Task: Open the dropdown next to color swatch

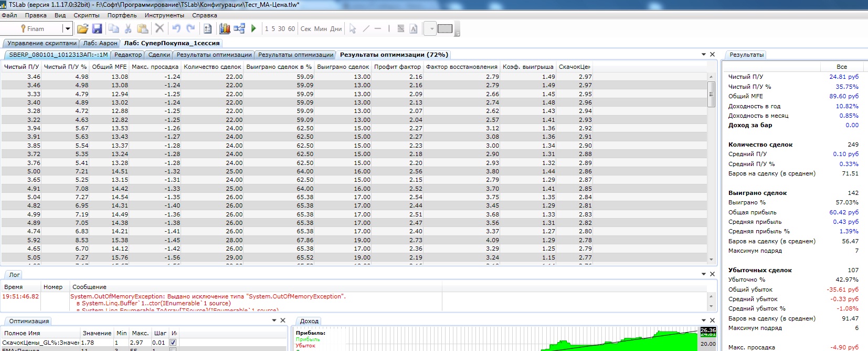Action: [x=431, y=29]
